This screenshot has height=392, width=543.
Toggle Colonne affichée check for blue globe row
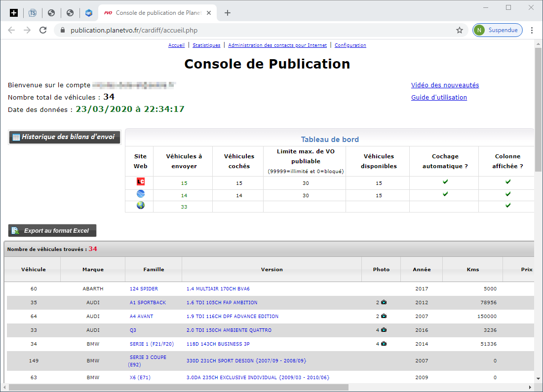coord(508,194)
